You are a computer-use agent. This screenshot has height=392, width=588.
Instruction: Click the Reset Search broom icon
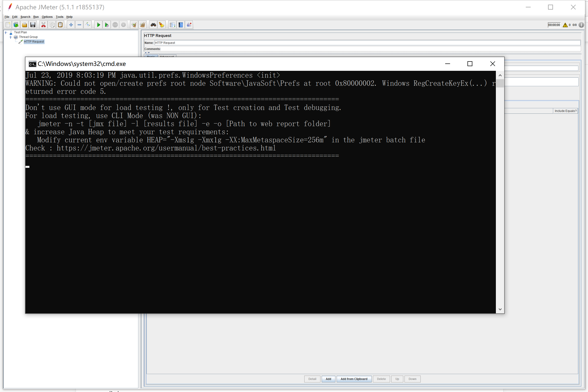click(x=161, y=25)
